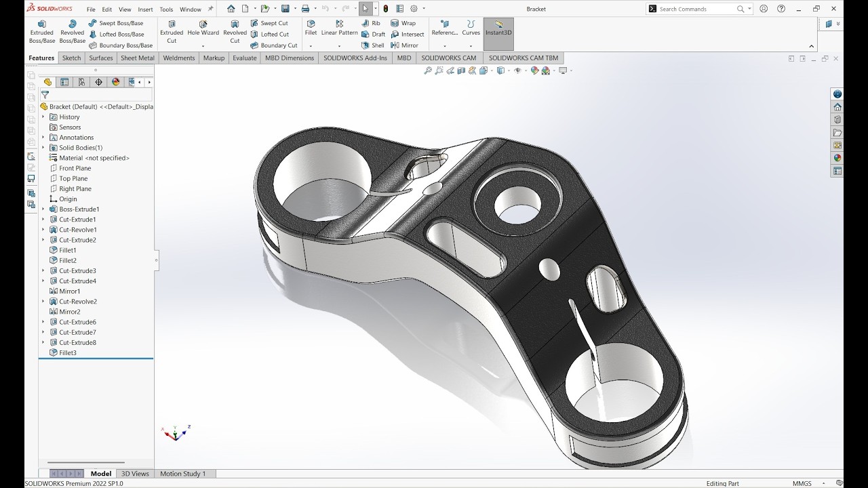This screenshot has width=868, height=488.
Task: Open the Motion Study 1 tab
Action: [182, 474]
